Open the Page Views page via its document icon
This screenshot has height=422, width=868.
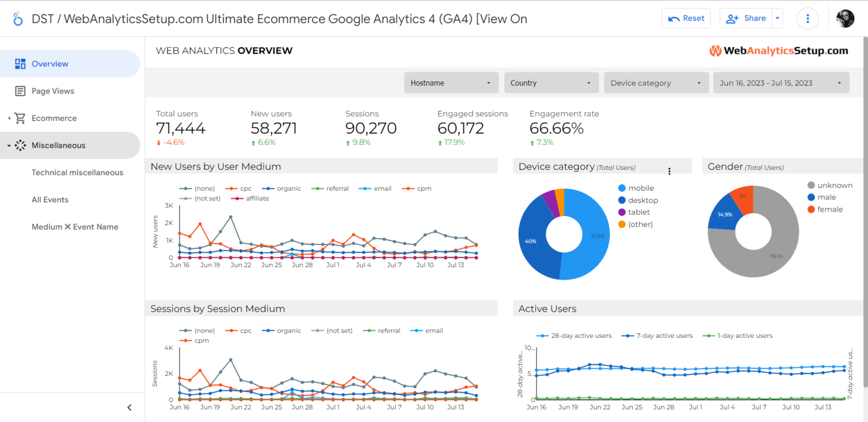(x=21, y=91)
